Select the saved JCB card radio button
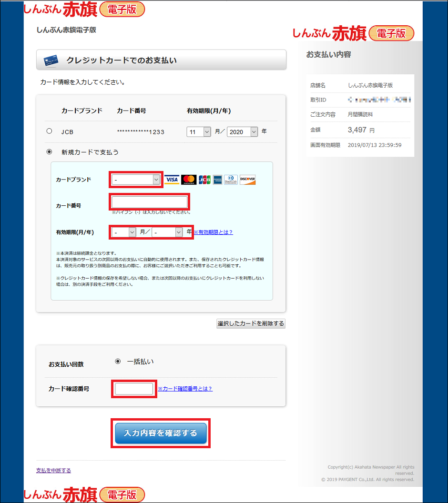 [49, 131]
